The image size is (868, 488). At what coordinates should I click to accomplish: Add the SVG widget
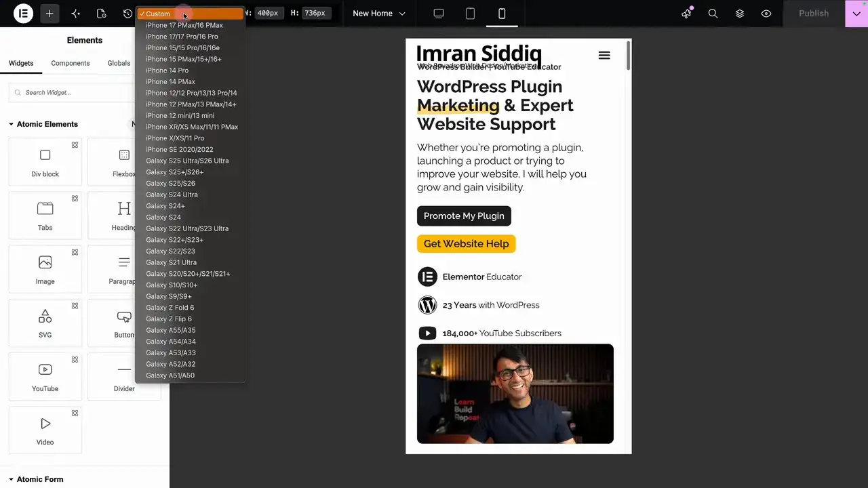click(x=45, y=323)
